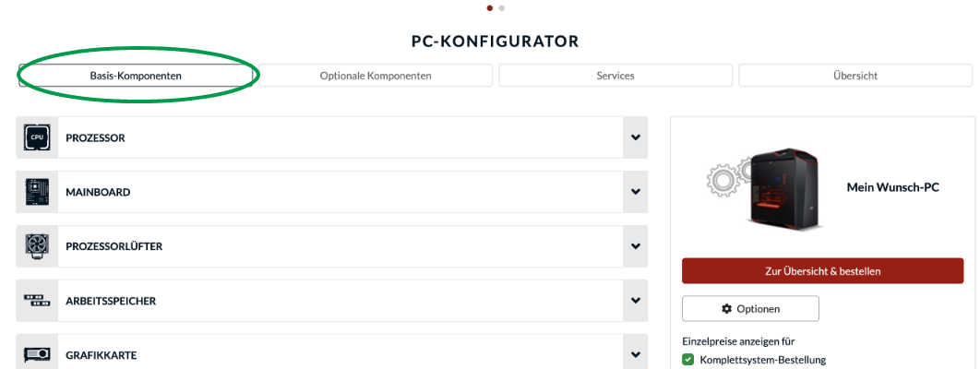Expand the Prozessorlüfter section chevron
The image size is (980, 369).
point(636,246)
